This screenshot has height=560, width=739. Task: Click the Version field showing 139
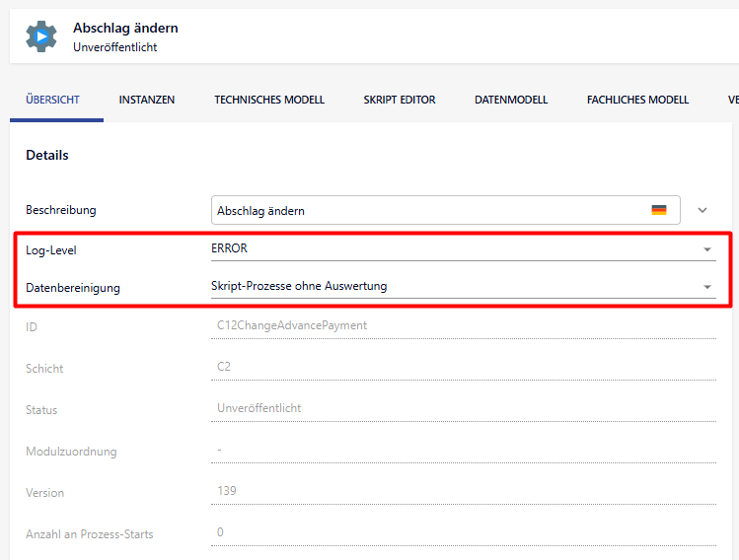[464, 491]
